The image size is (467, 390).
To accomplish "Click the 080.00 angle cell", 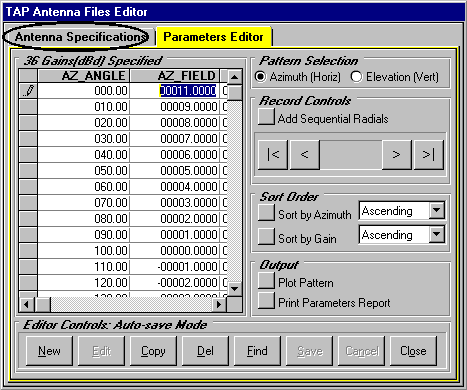I will tap(84, 219).
